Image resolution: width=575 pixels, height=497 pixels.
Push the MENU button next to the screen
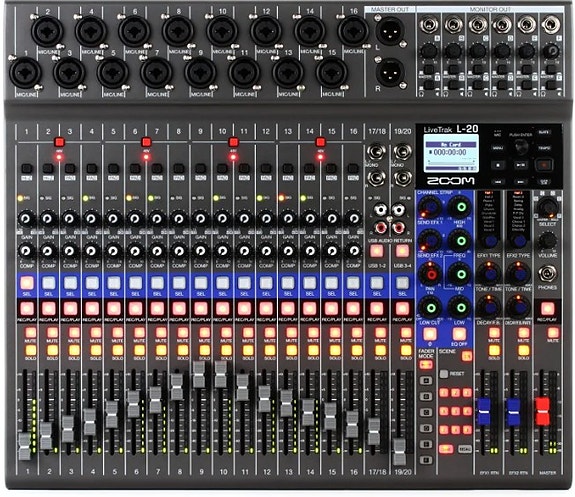coord(498,148)
